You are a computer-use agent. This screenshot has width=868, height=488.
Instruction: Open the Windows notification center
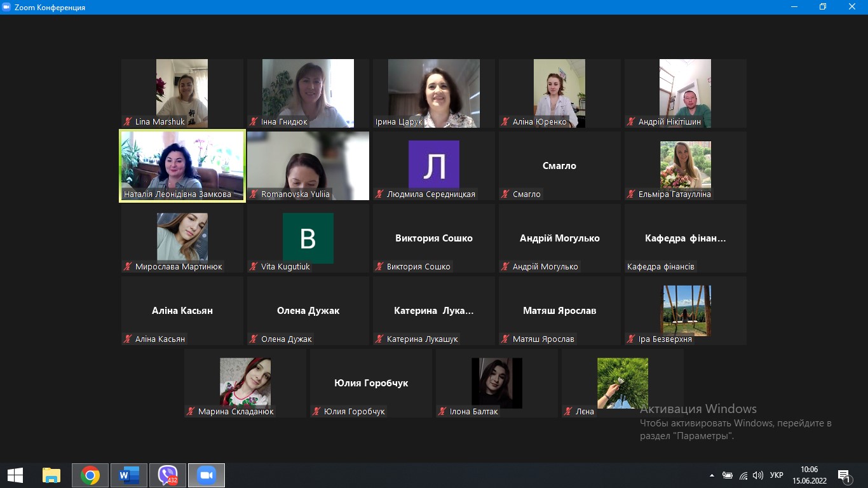coord(844,475)
